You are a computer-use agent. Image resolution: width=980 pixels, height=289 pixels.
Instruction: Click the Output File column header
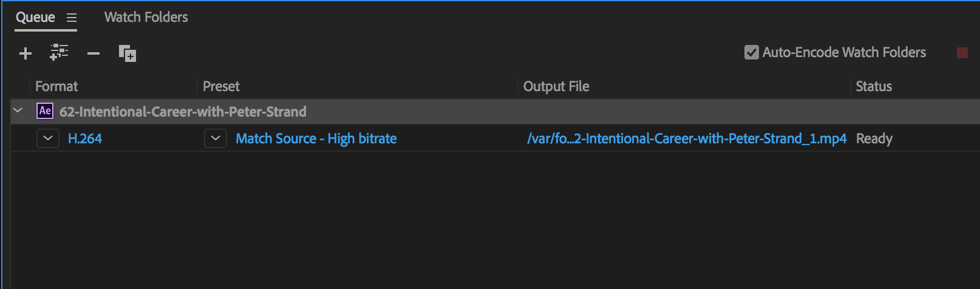click(556, 86)
